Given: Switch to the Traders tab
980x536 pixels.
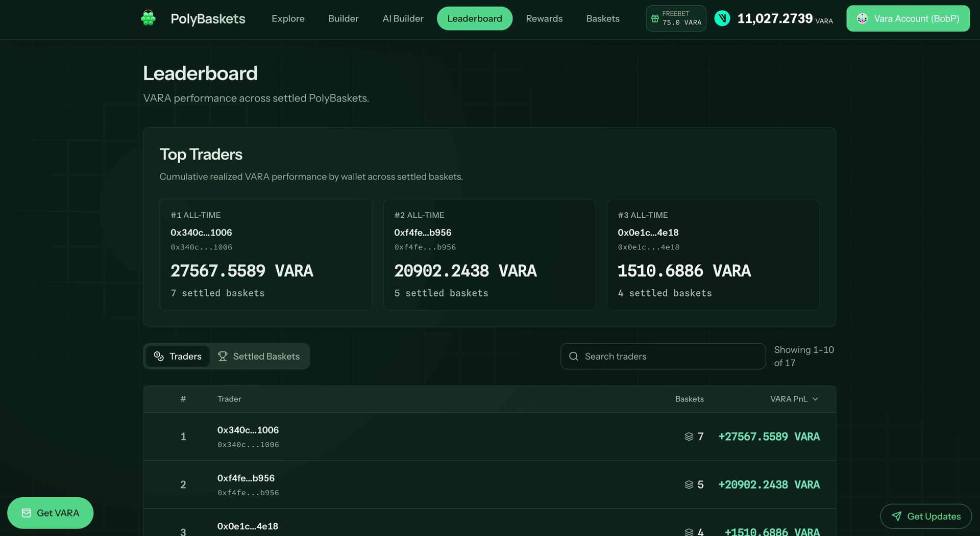Looking at the screenshot, I should [178, 356].
